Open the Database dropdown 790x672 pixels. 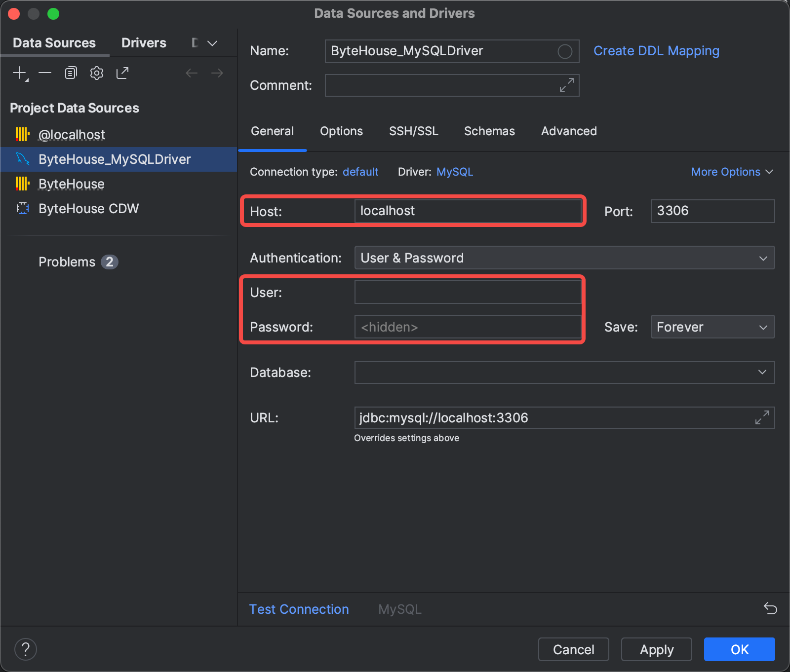[564, 372]
